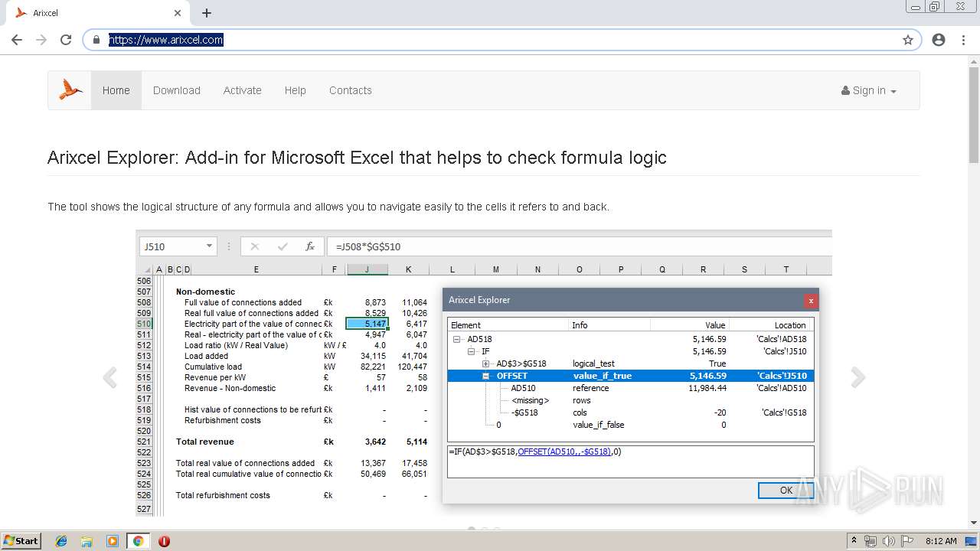Go to next carousel slide
This screenshot has width=980, height=551.
pos(858,377)
